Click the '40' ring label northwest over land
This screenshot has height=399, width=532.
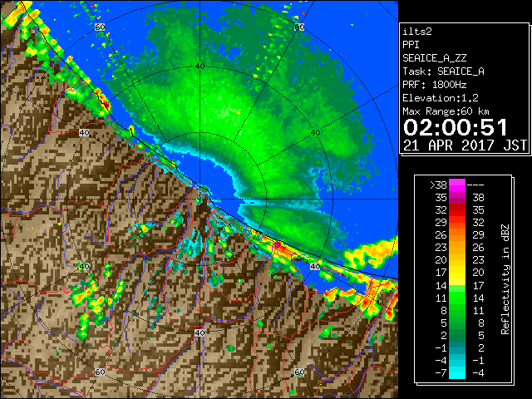84,132
